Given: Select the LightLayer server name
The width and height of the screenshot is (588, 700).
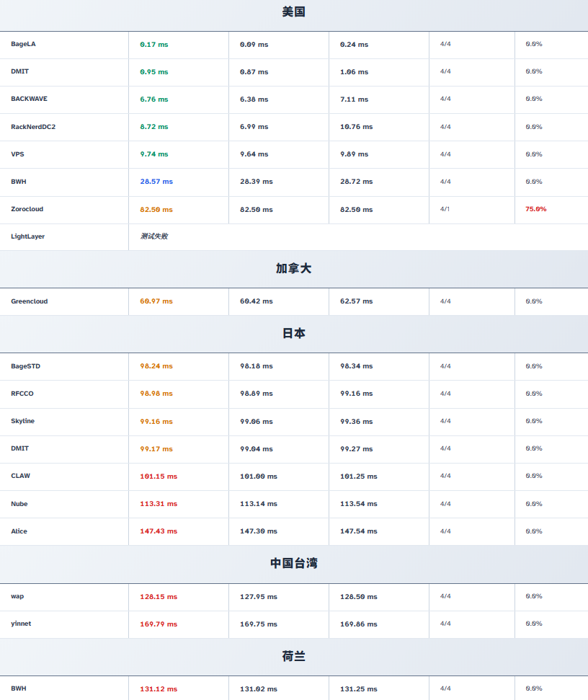Looking at the screenshot, I should tap(27, 236).
